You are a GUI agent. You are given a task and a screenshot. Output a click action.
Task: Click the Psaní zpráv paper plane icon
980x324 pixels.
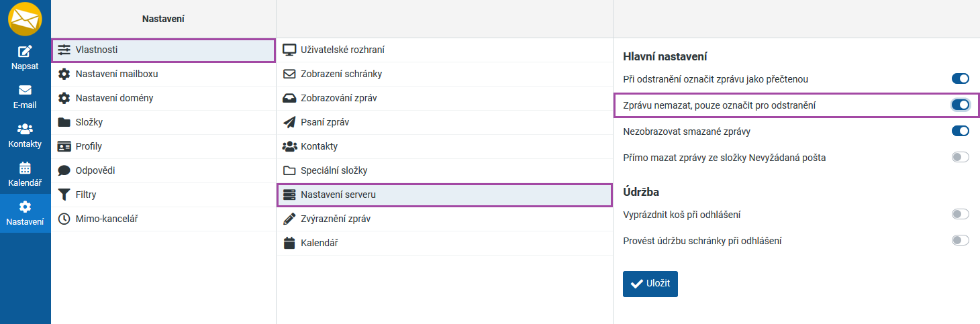[x=289, y=122]
